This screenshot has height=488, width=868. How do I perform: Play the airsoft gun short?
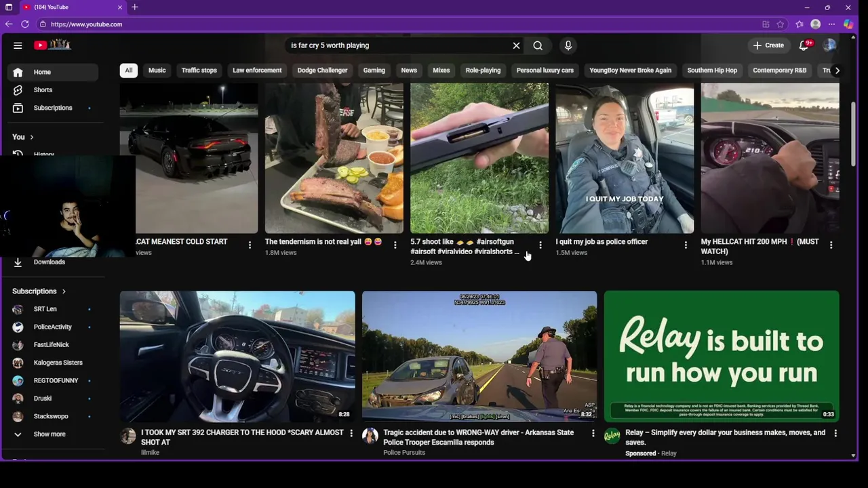[479, 158]
